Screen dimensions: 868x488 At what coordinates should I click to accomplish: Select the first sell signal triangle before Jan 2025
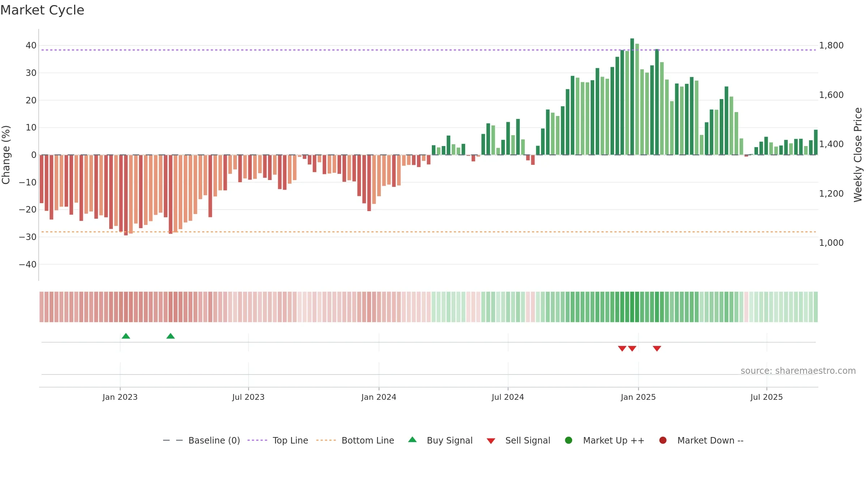tap(622, 348)
